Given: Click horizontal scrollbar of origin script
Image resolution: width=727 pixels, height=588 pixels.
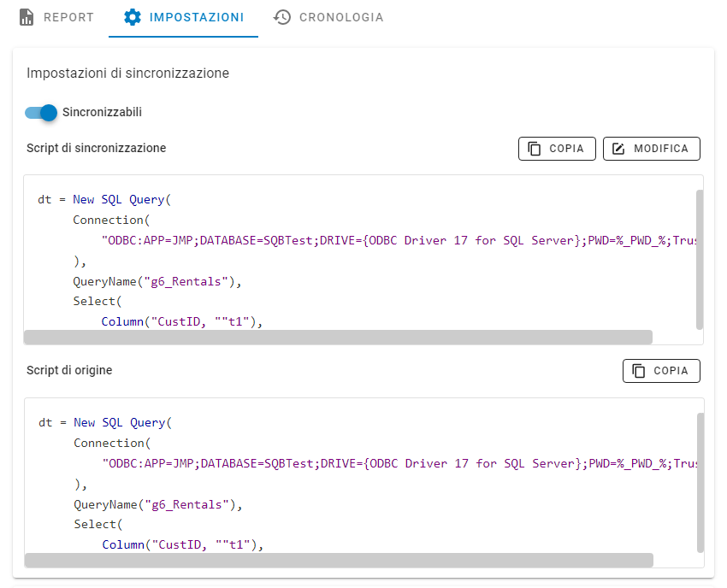Looking at the screenshot, I should coord(339,560).
